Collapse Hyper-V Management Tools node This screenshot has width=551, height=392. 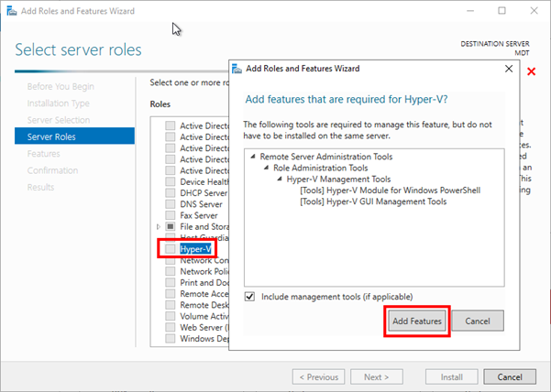pos(280,179)
